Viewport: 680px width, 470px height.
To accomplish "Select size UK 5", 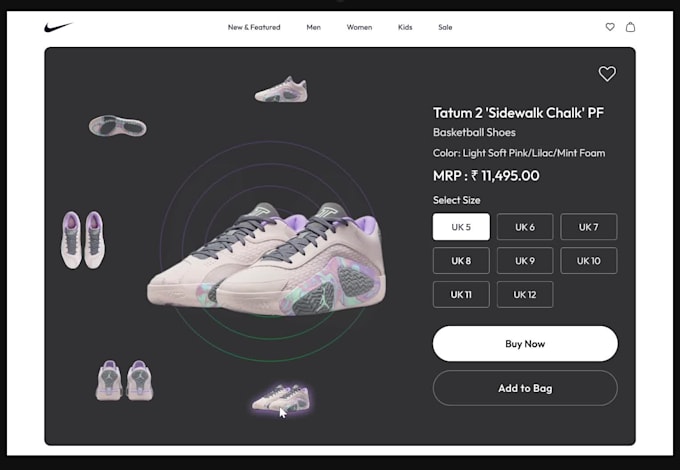I will click(x=461, y=227).
